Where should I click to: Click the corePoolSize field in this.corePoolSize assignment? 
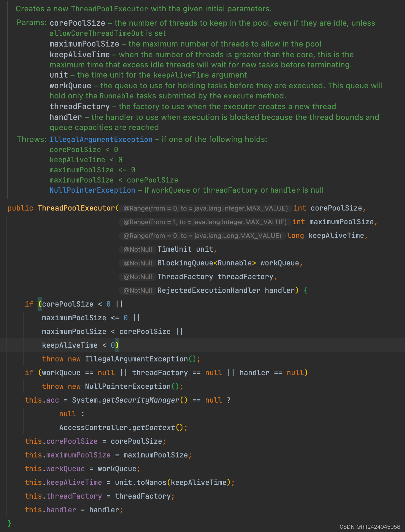[x=72, y=441]
